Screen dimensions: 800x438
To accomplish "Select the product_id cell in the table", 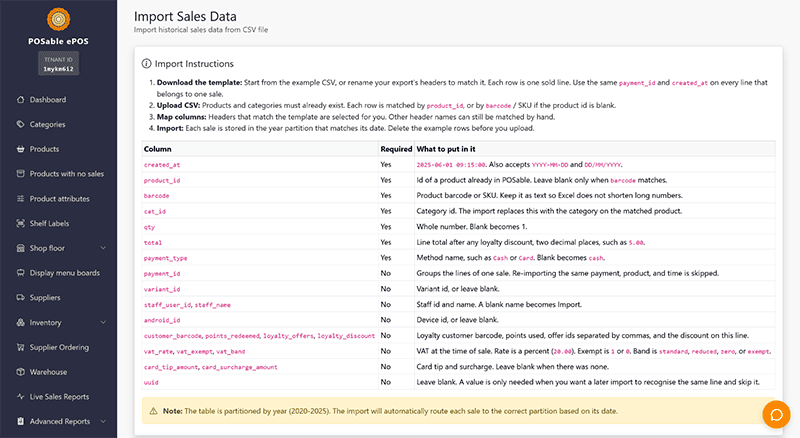I will 162,180.
